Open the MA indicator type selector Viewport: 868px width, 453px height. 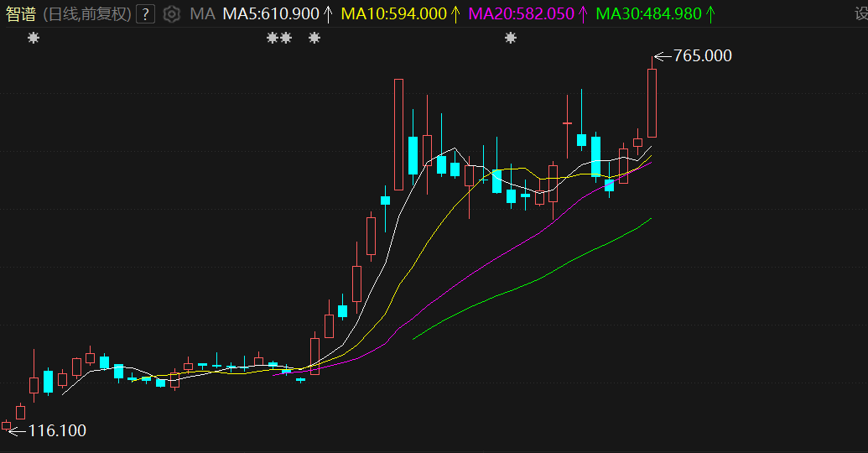click(202, 13)
